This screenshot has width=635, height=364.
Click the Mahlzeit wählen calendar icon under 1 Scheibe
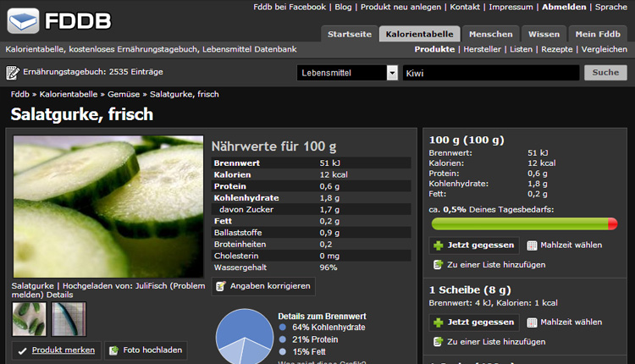(532, 323)
